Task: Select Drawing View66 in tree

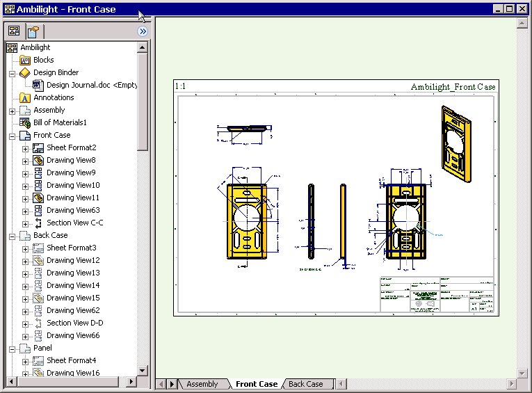Action: click(x=73, y=336)
